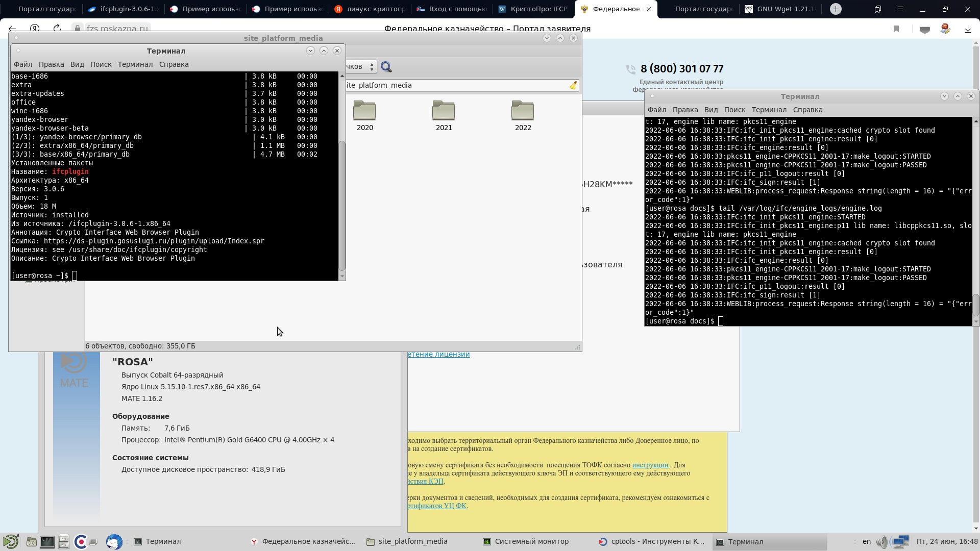The height and width of the screenshot is (551, 980).
Task: Open the certificate signing extension icon
Action: (945, 29)
